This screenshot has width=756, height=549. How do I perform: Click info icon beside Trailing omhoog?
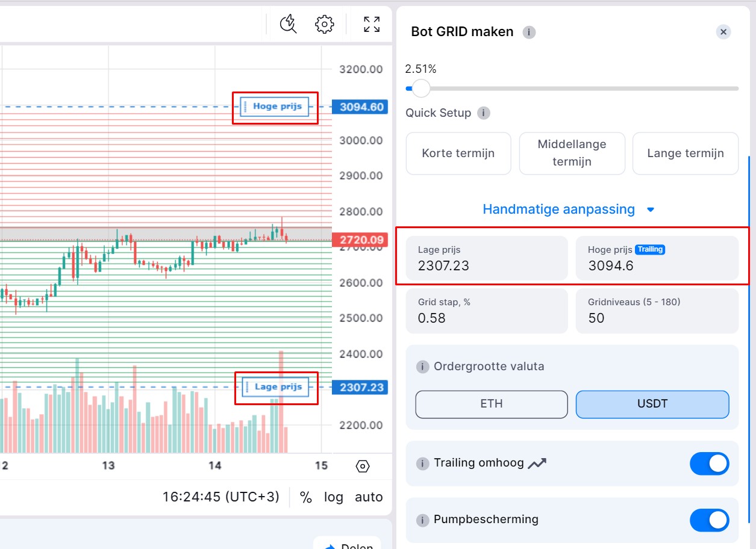[423, 464]
